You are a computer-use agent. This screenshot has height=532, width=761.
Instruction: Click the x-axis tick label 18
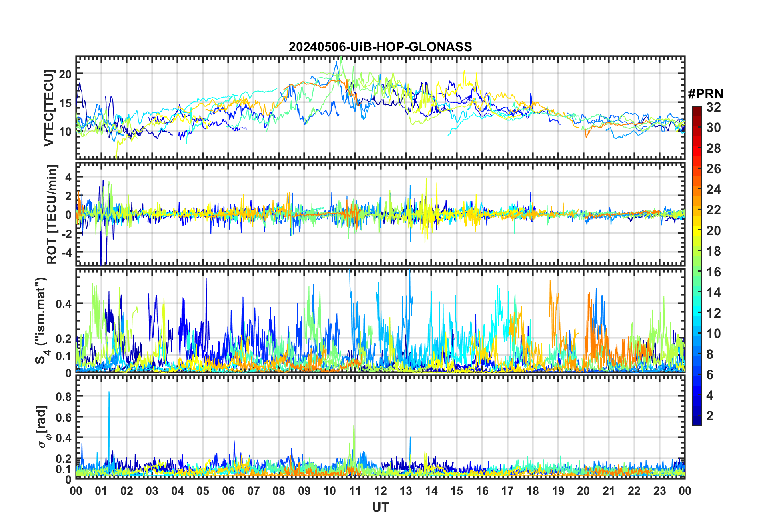(533, 491)
